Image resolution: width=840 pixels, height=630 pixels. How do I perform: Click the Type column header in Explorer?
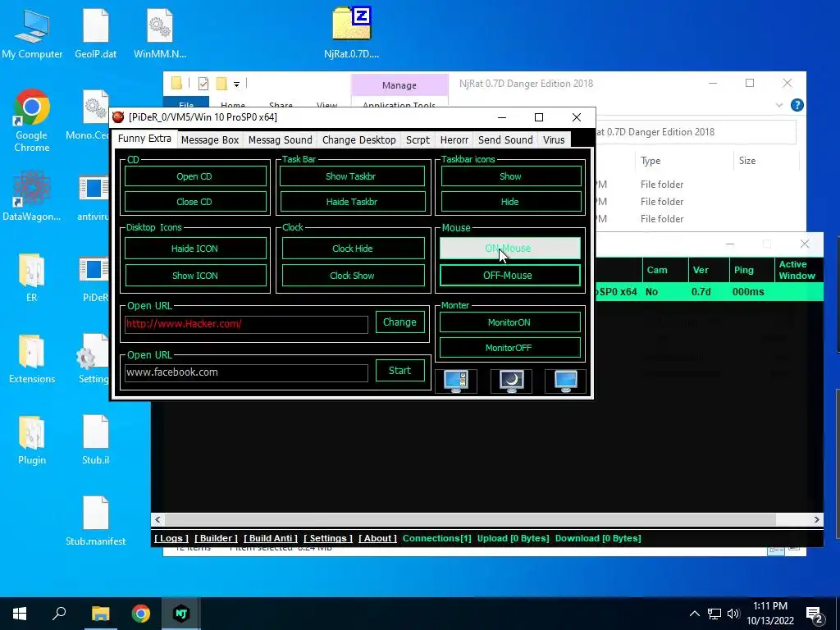pos(683,161)
